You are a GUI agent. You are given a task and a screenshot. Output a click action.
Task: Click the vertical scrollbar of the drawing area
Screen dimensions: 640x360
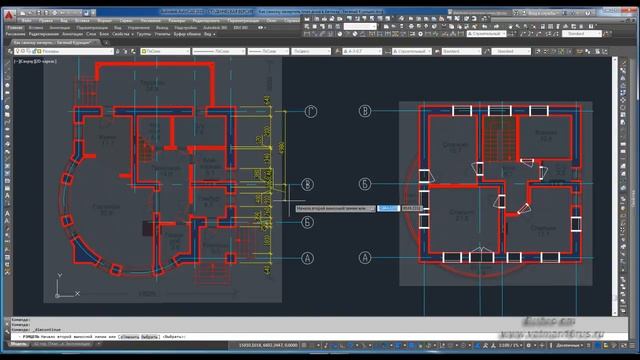tap(615, 186)
